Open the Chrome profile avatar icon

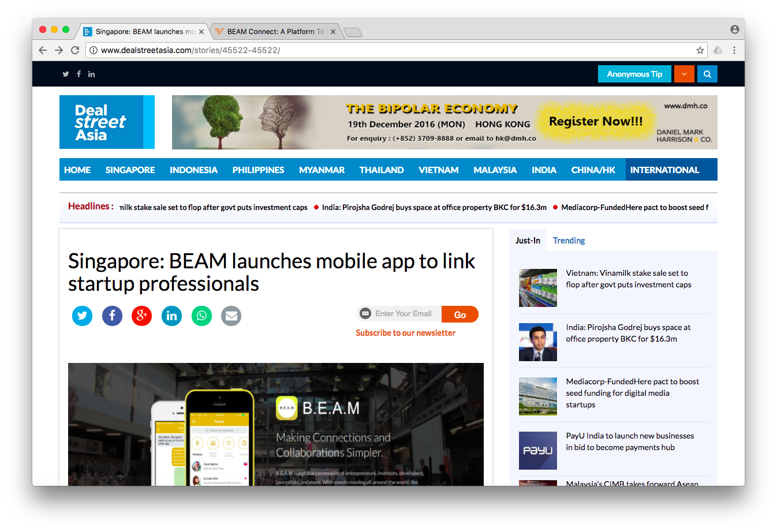[x=734, y=29]
